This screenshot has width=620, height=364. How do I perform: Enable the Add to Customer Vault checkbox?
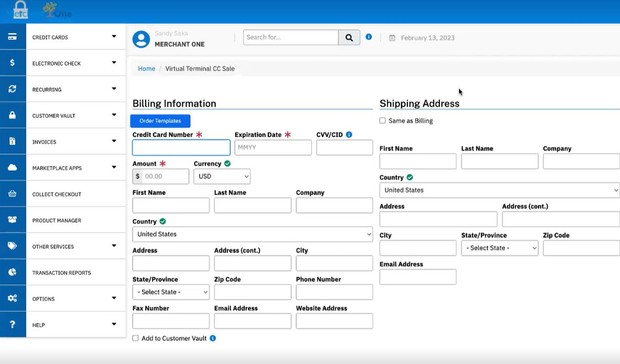[136, 338]
